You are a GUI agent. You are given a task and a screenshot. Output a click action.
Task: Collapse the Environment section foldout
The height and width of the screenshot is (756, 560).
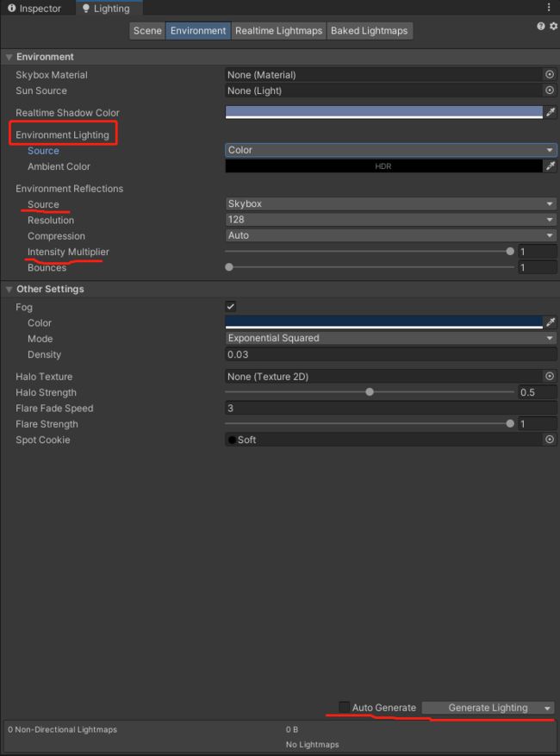(9, 57)
